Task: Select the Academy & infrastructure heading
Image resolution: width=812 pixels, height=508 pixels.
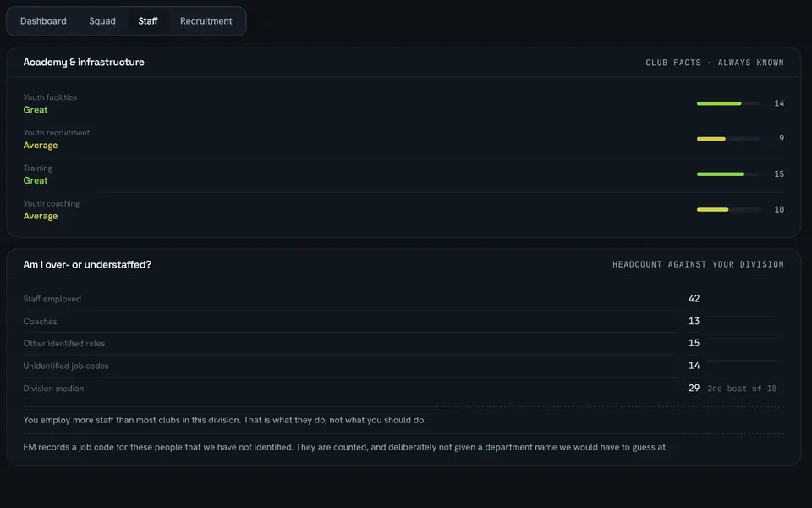Action: tap(84, 62)
